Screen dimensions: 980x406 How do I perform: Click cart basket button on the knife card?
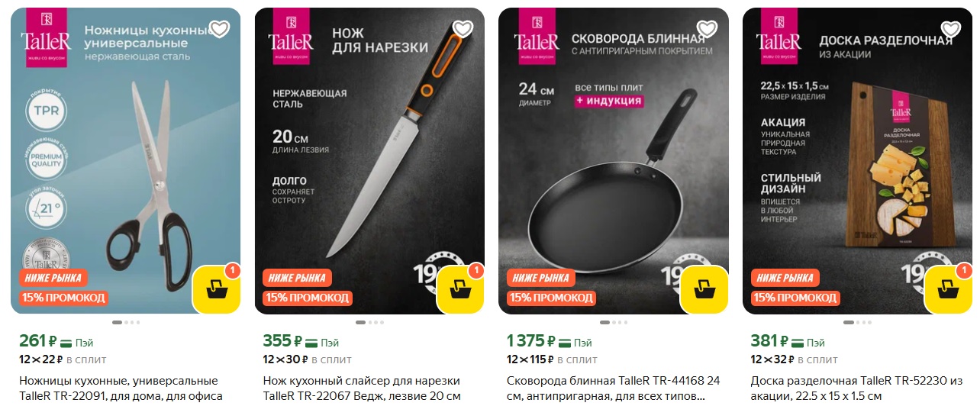click(x=461, y=290)
